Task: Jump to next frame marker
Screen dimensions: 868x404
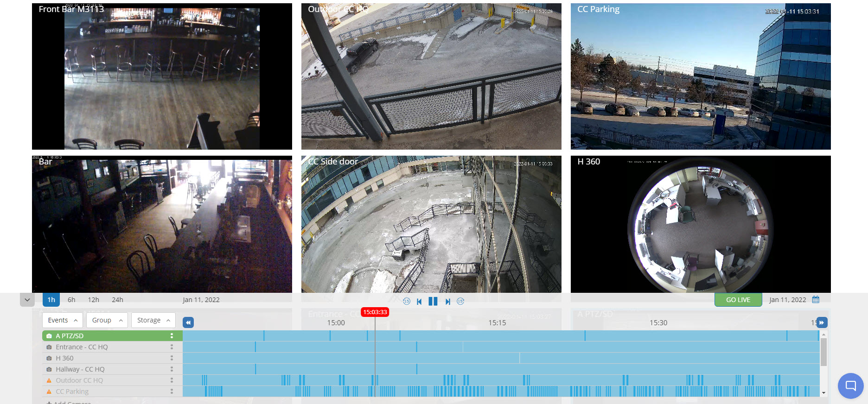Action: click(447, 302)
